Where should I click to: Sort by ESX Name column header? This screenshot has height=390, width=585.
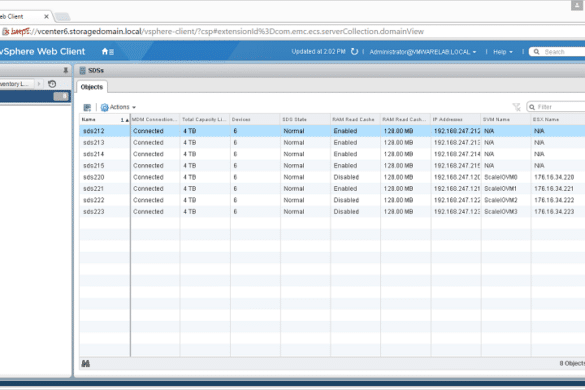558,119
